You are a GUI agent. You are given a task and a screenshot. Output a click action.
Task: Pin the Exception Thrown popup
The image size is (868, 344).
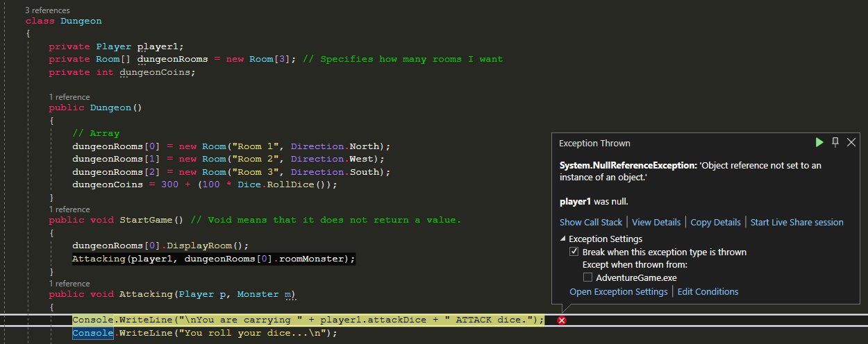835,142
